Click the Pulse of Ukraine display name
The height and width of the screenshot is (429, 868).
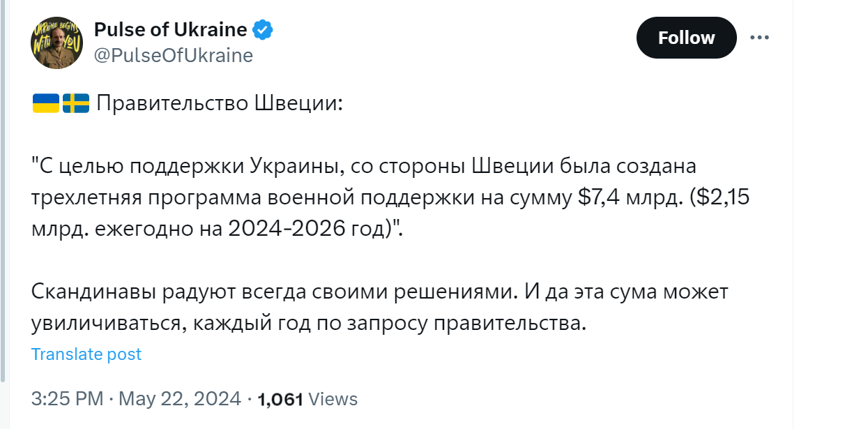[170, 30]
